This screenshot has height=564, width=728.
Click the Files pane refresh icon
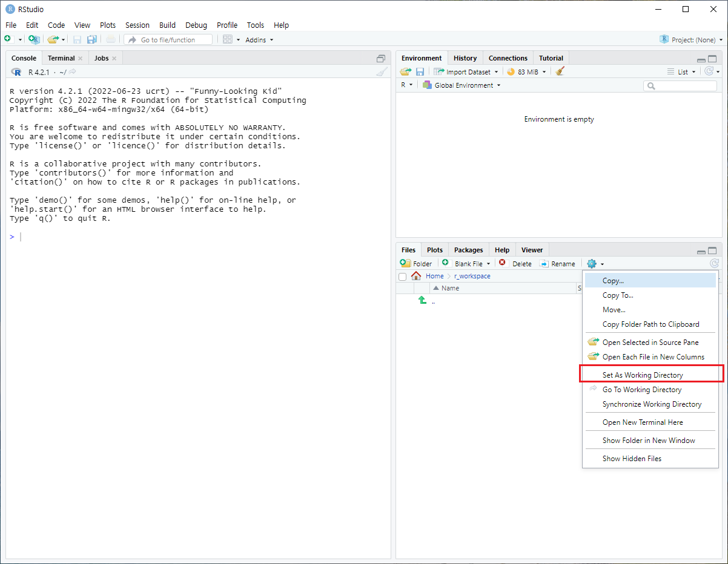pos(715,264)
